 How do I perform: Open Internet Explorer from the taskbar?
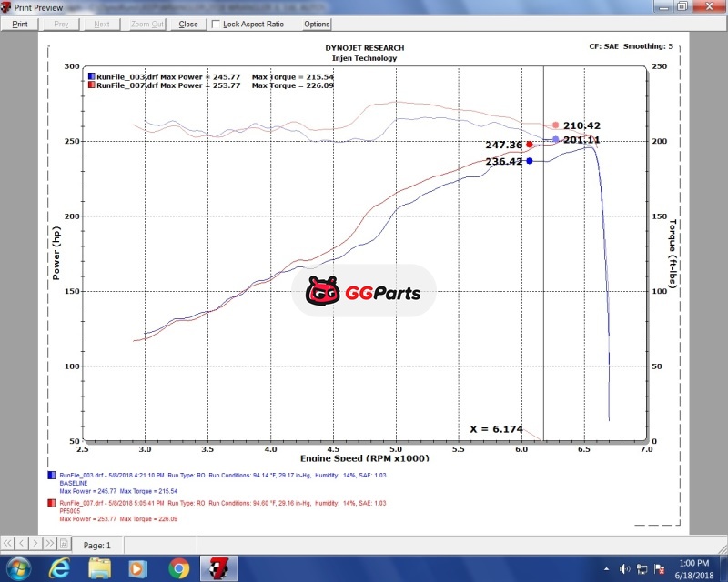click(59, 568)
